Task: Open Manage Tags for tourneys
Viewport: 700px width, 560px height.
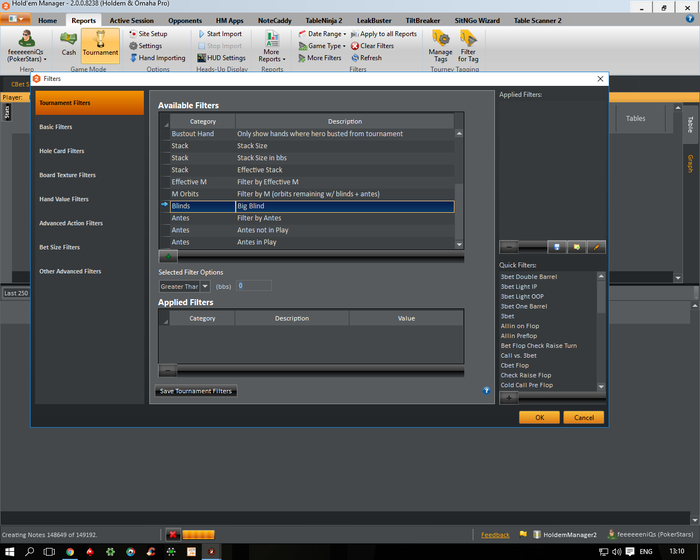Action: click(441, 46)
